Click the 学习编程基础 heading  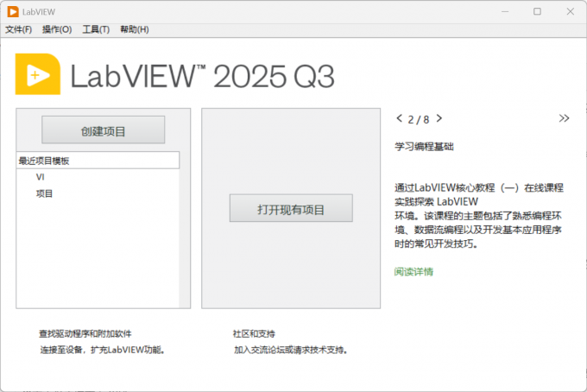pyautogui.click(x=424, y=147)
